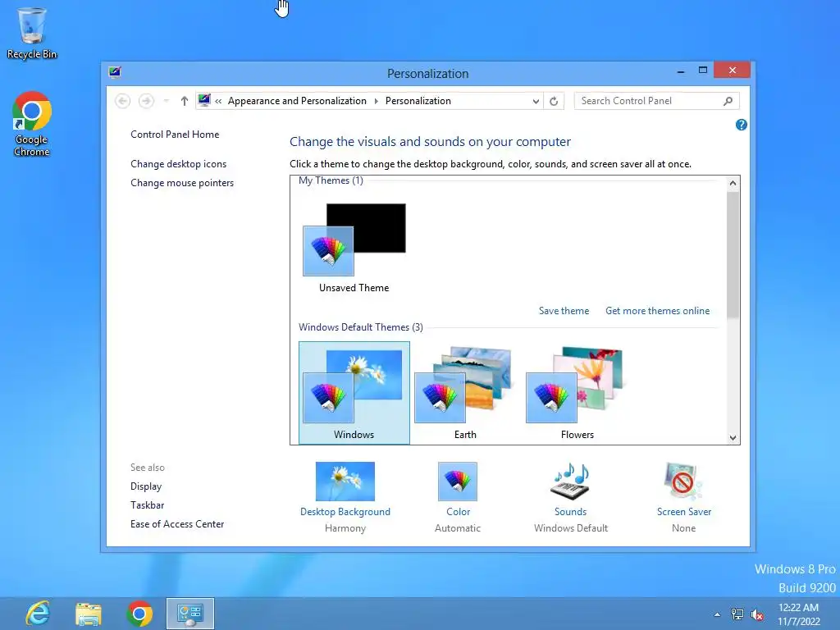The width and height of the screenshot is (840, 630).
Task: Open File Explorer from the taskbar
Action: pos(89,614)
